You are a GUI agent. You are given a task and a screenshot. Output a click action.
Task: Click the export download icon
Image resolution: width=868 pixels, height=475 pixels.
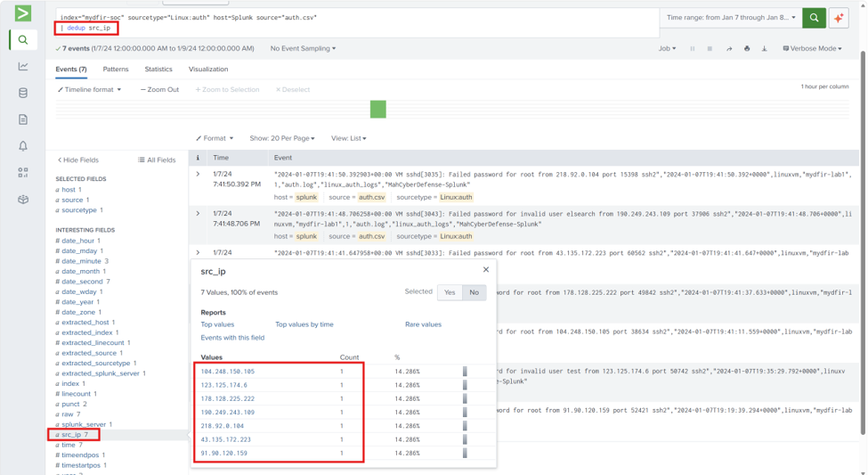point(764,49)
